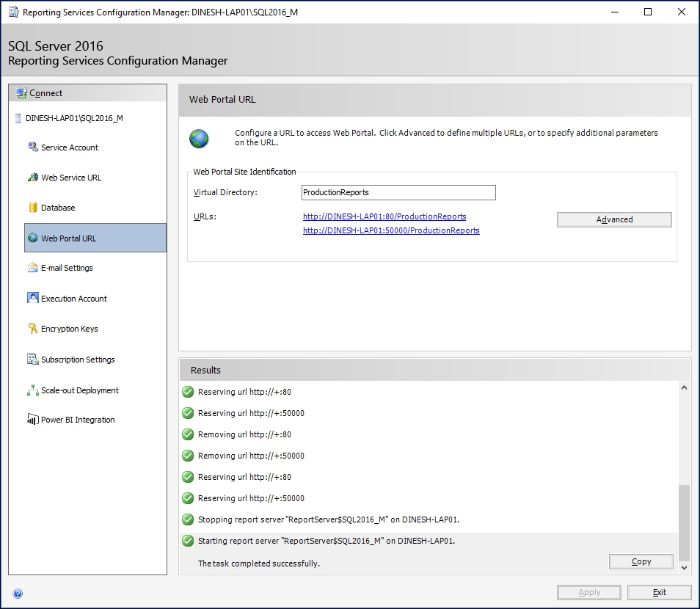The height and width of the screenshot is (609, 700).
Task: Click the Web Service URL icon
Action: point(32,178)
